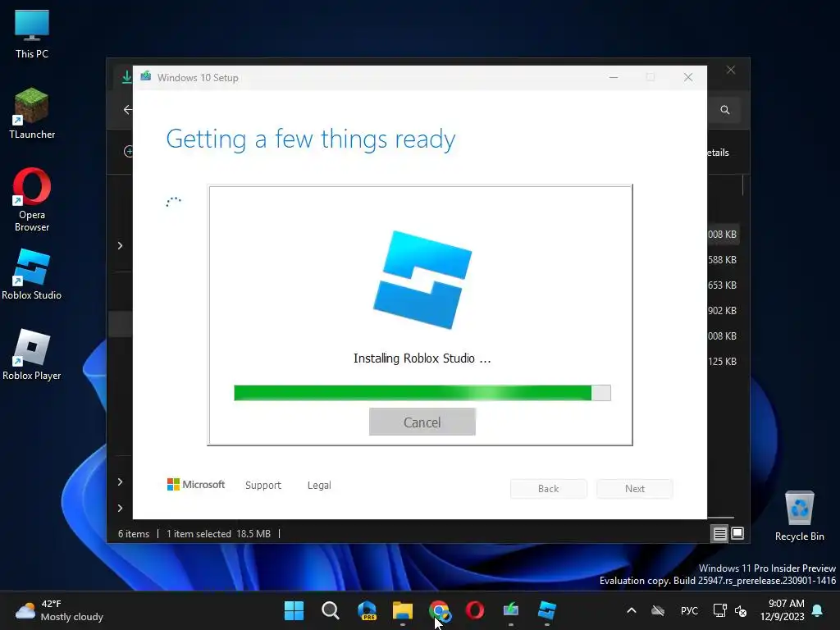Open Google Chrome from taskbar
Image resolution: width=840 pixels, height=630 pixels.
439,610
